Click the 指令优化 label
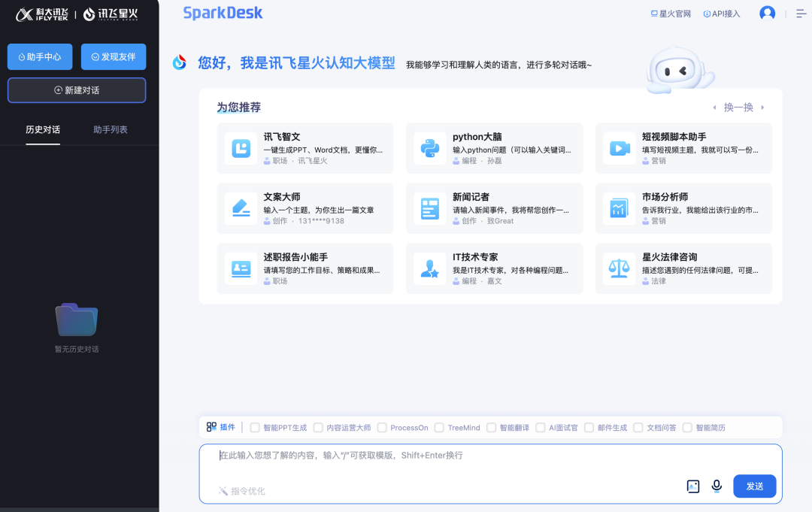 pos(248,491)
